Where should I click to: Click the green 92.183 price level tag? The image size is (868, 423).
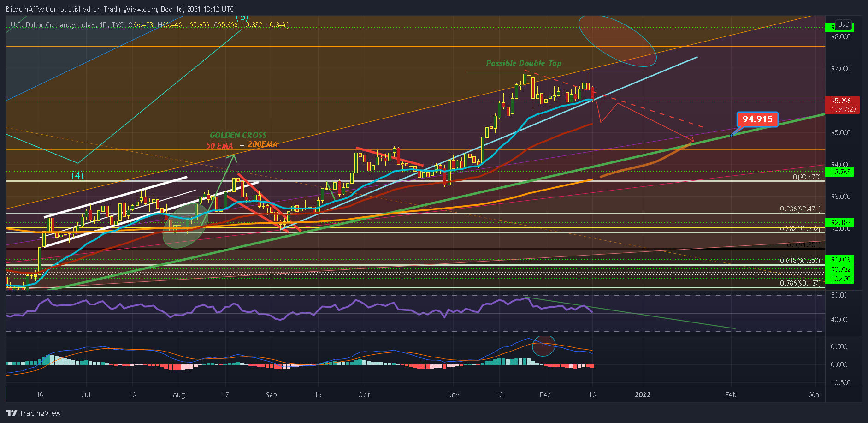[x=840, y=223]
